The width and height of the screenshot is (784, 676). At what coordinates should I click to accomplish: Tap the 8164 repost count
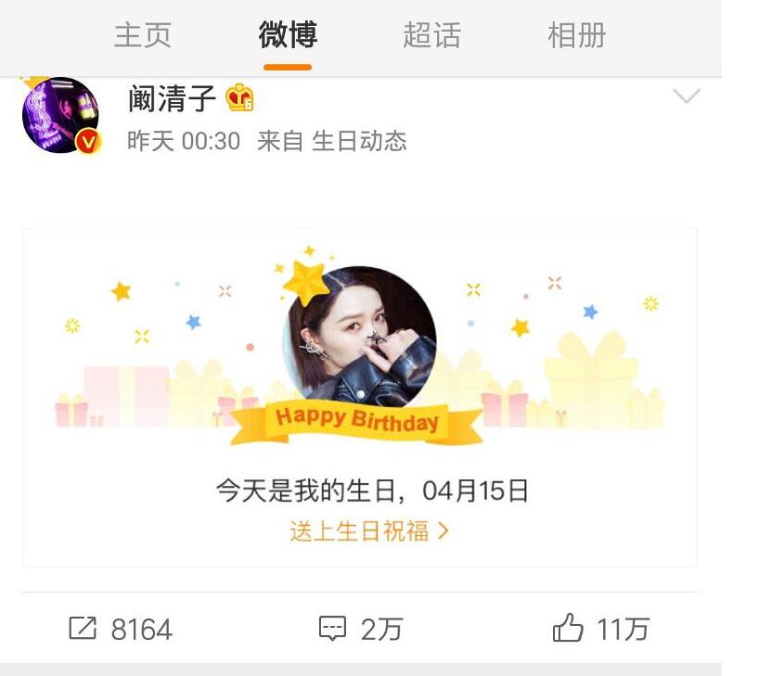142,629
